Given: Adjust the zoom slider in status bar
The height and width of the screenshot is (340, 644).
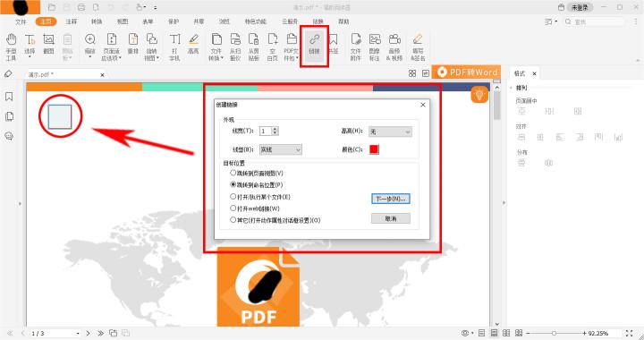Looking at the screenshot, I should coord(554,334).
